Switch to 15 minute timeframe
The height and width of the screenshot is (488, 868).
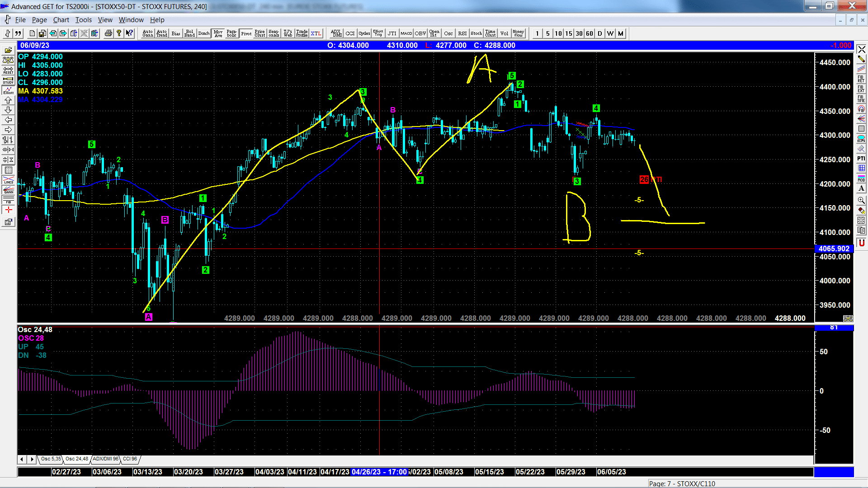[568, 33]
